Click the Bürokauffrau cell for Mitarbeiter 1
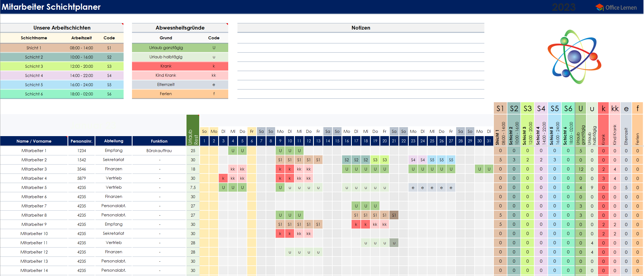The image size is (644, 276). 159,151
